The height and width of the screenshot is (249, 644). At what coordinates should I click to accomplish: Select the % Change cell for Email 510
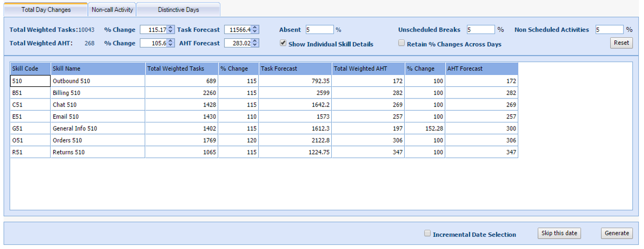coord(238,116)
